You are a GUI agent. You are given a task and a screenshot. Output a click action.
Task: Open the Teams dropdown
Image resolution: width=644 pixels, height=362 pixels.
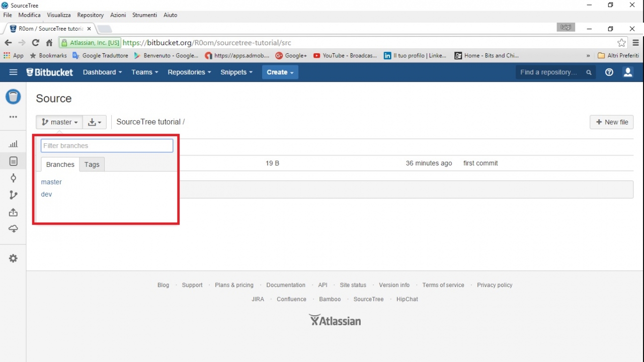[x=145, y=72]
